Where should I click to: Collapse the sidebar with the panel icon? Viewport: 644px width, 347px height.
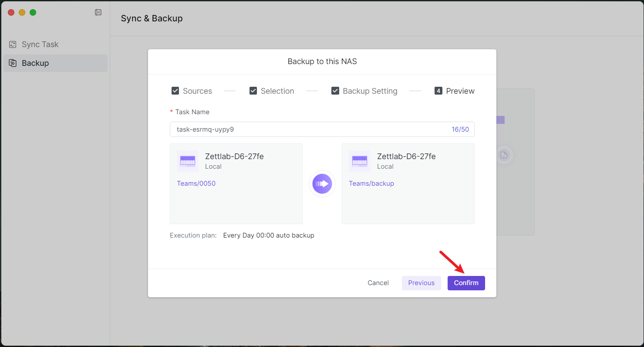point(98,13)
